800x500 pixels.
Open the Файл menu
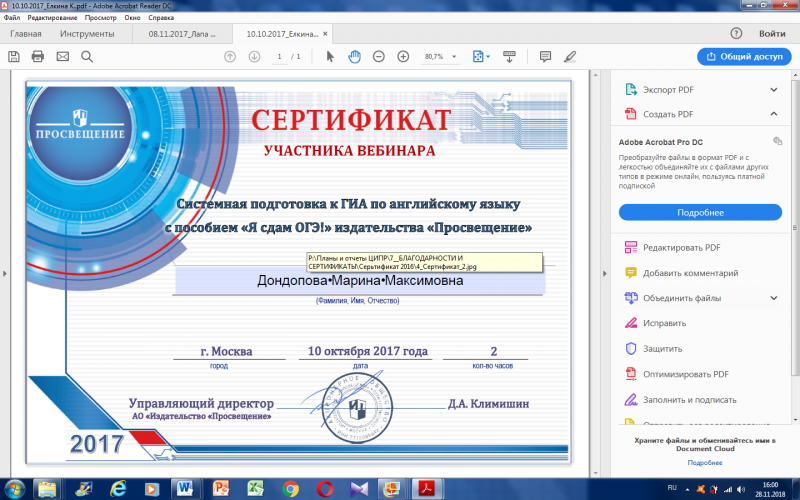point(12,17)
